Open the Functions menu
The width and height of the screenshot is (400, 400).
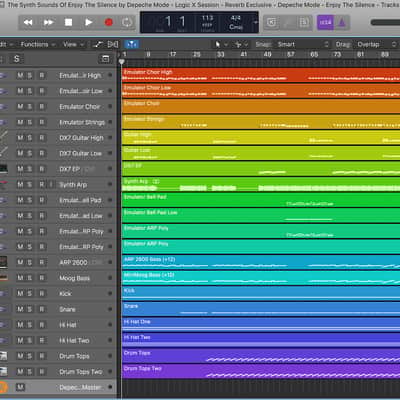tap(37, 44)
